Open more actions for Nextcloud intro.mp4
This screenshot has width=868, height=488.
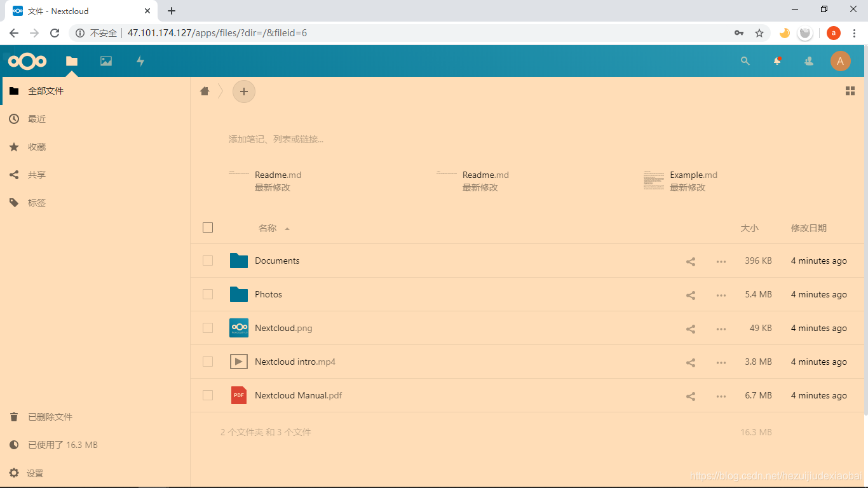(721, 362)
